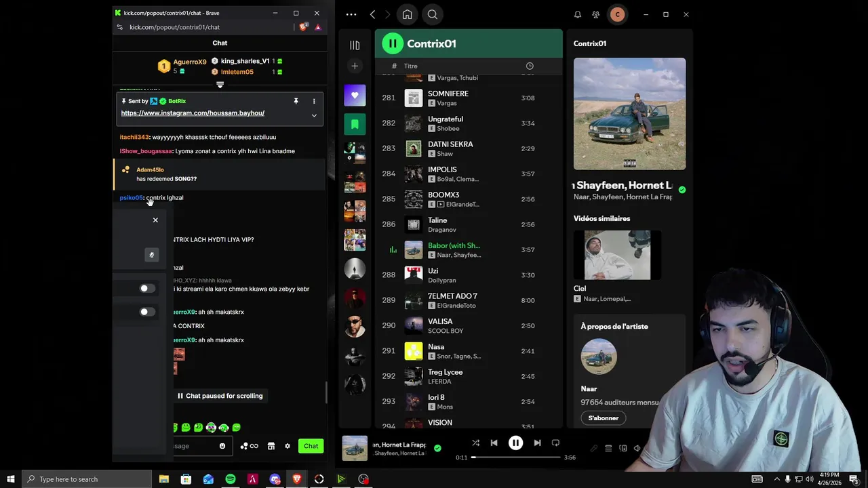Click now-playing album art in bottom bar
Image resolution: width=868 pixels, height=488 pixels.
pos(355,448)
